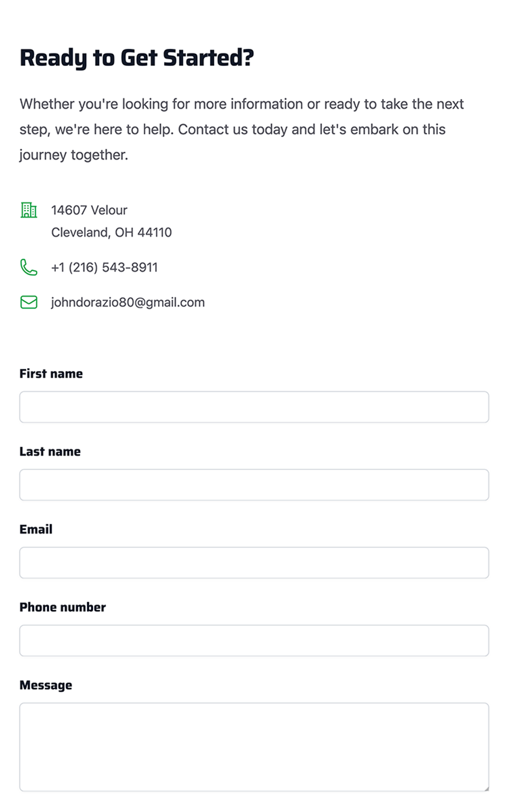Click the First name field label
The width and height of the screenshot is (508, 812).
pyautogui.click(x=51, y=374)
